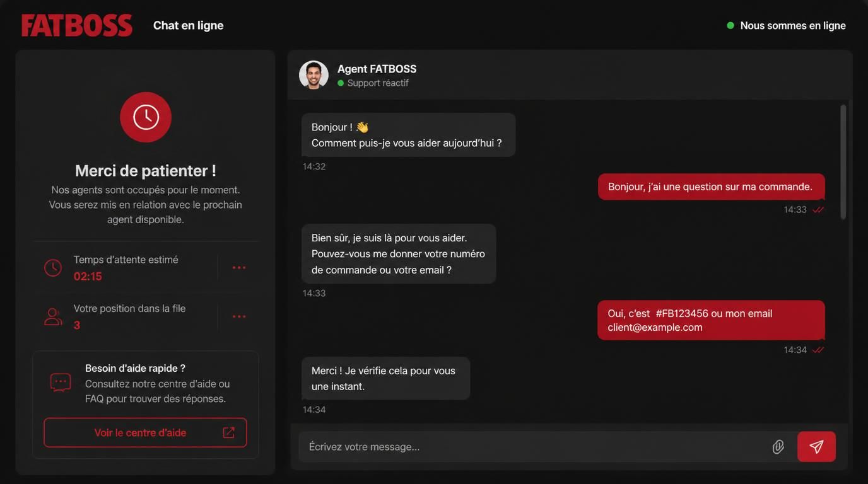
Task: Click the FATBOSS logo
Action: click(x=77, y=25)
